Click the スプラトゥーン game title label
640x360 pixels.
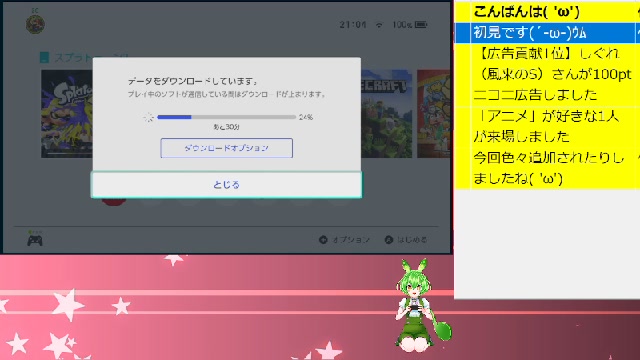tap(92, 58)
